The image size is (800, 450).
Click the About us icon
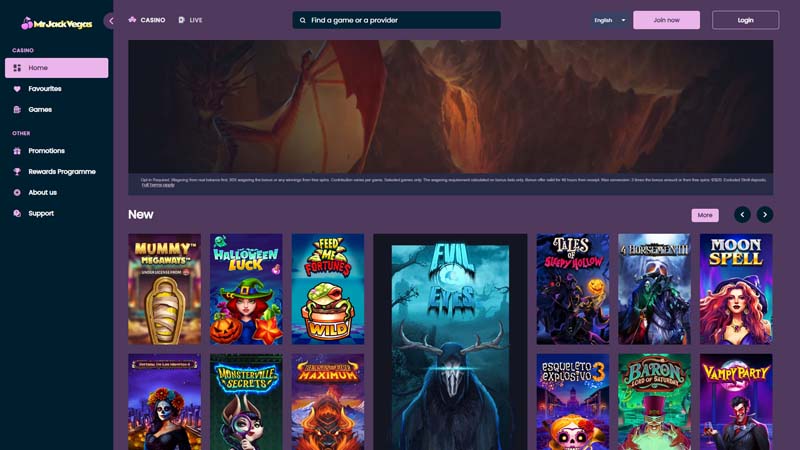point(17,193)
